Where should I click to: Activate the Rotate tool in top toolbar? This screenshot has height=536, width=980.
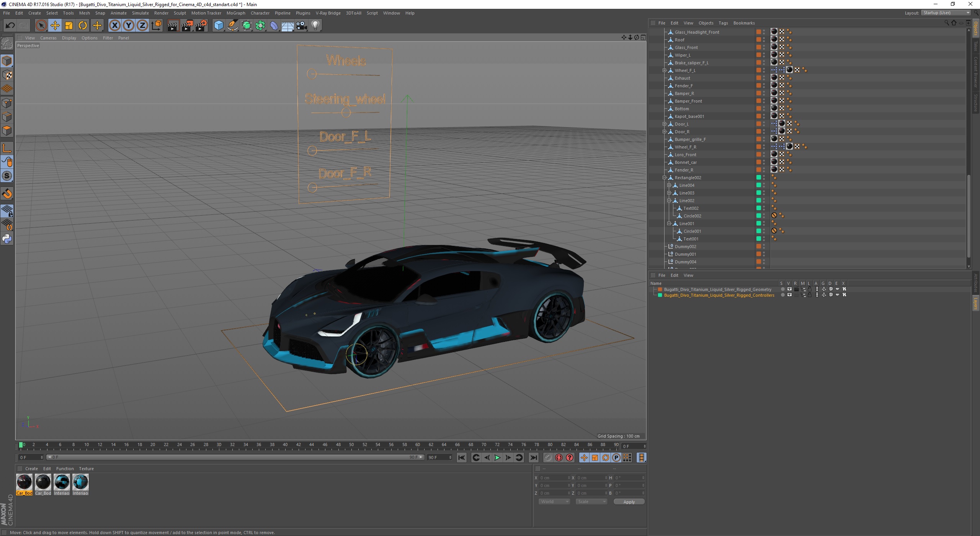point(83,26)
